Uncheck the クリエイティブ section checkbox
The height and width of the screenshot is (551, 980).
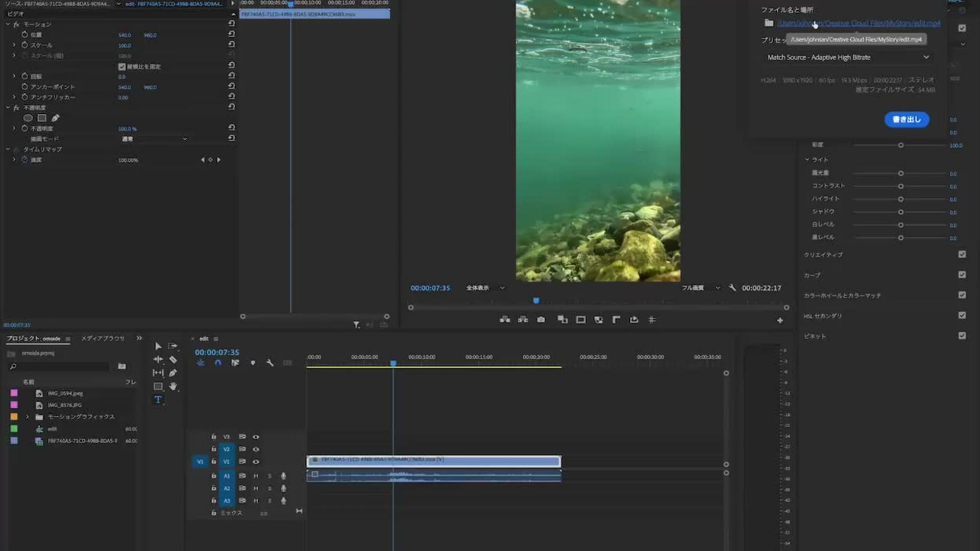[962, 254]
